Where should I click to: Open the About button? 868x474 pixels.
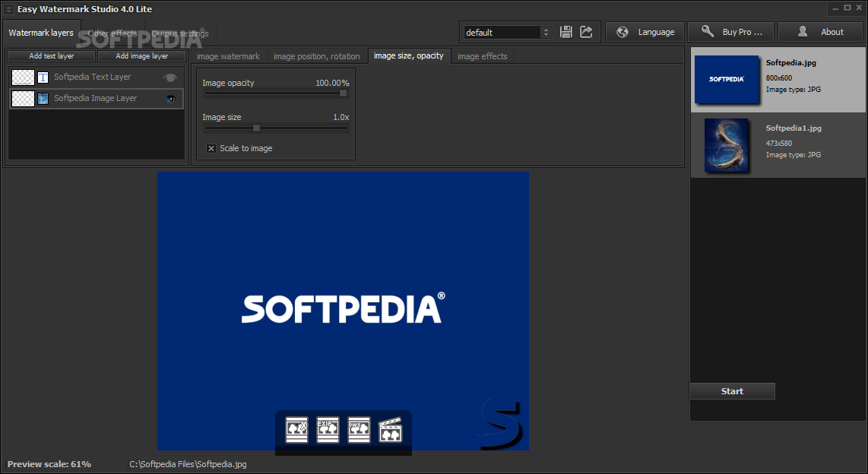coord(820,32)
